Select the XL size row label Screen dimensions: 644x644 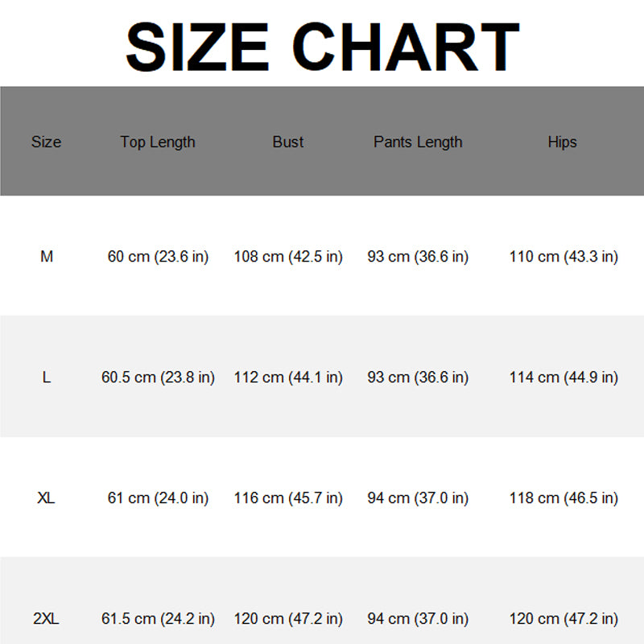coord(47,497)
